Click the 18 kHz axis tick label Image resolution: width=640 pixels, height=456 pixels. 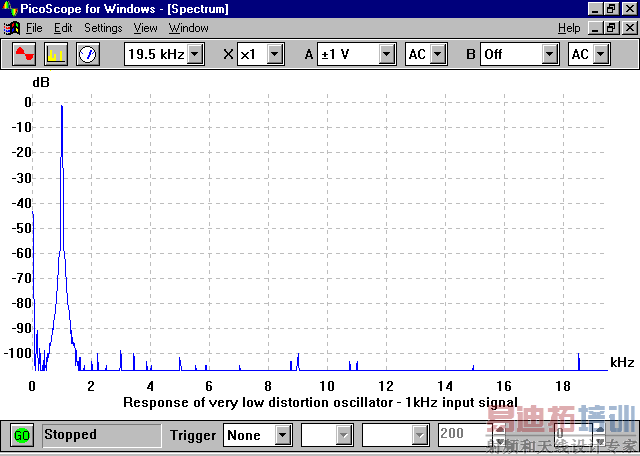(x=563, y=386)
